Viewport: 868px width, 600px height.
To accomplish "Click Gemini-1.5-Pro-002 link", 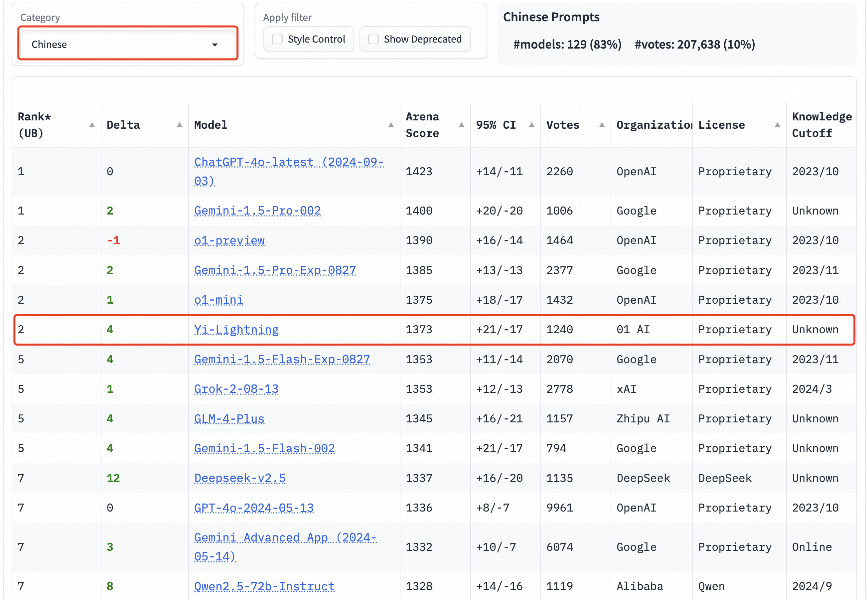I will 257,211.
